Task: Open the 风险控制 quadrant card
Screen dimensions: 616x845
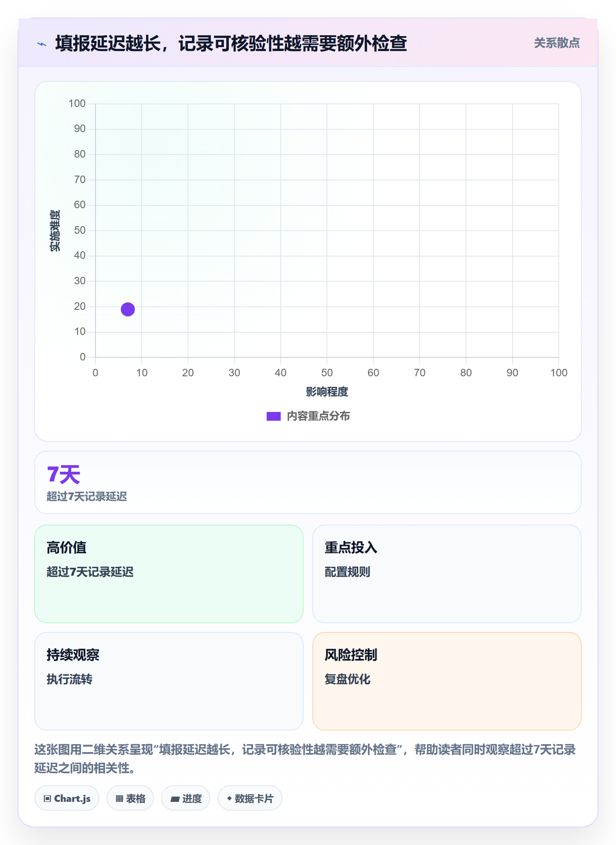Action: click(x=447, y=681)
